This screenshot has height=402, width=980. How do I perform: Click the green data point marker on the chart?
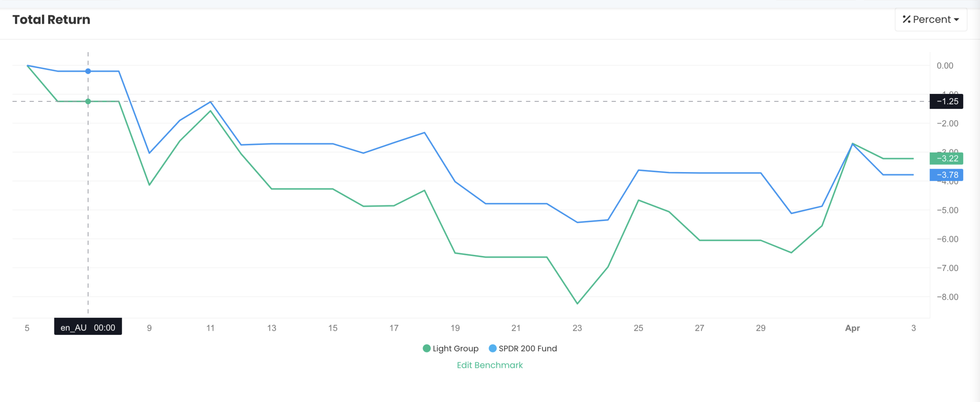(88, 101)
